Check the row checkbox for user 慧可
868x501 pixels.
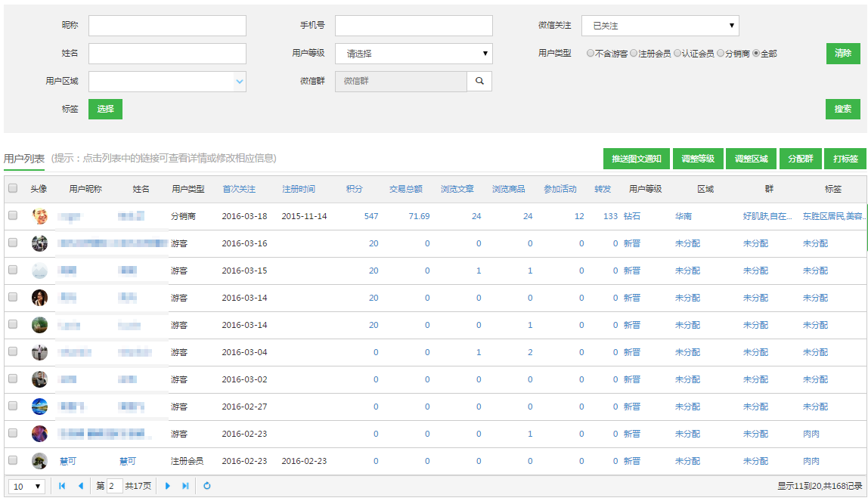coord(13,460)
